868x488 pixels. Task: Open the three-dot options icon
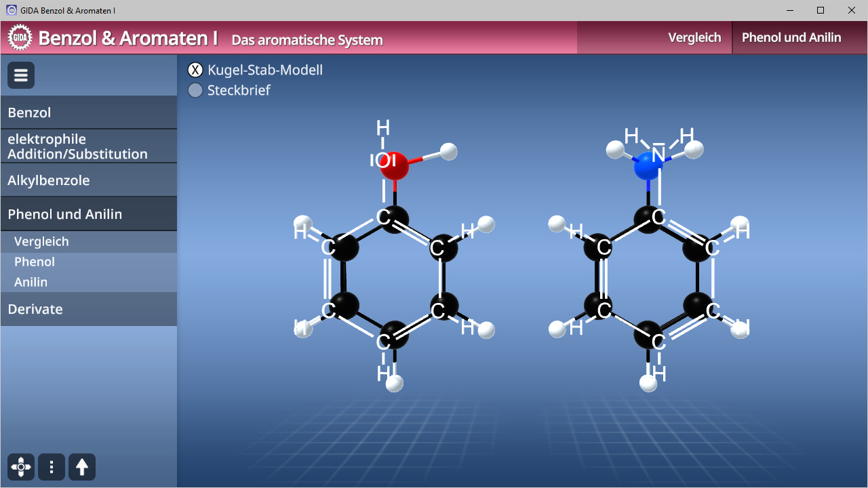tap(52, 467)
